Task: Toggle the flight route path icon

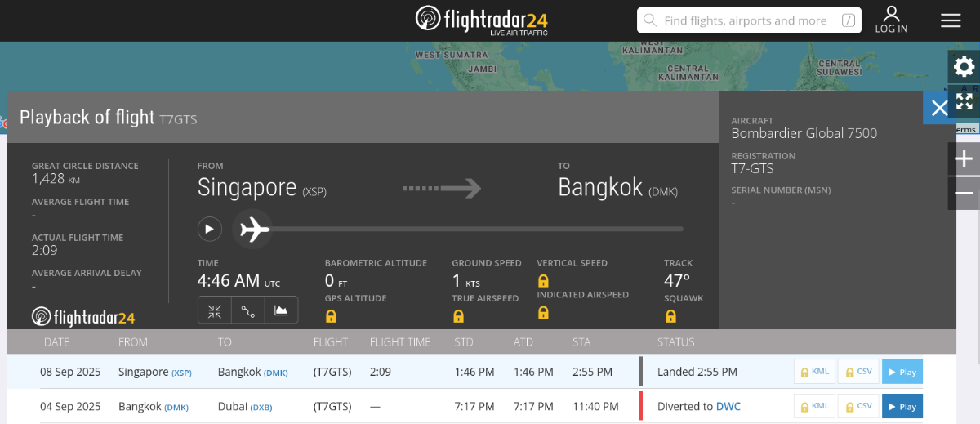Action: coord(248,310)
